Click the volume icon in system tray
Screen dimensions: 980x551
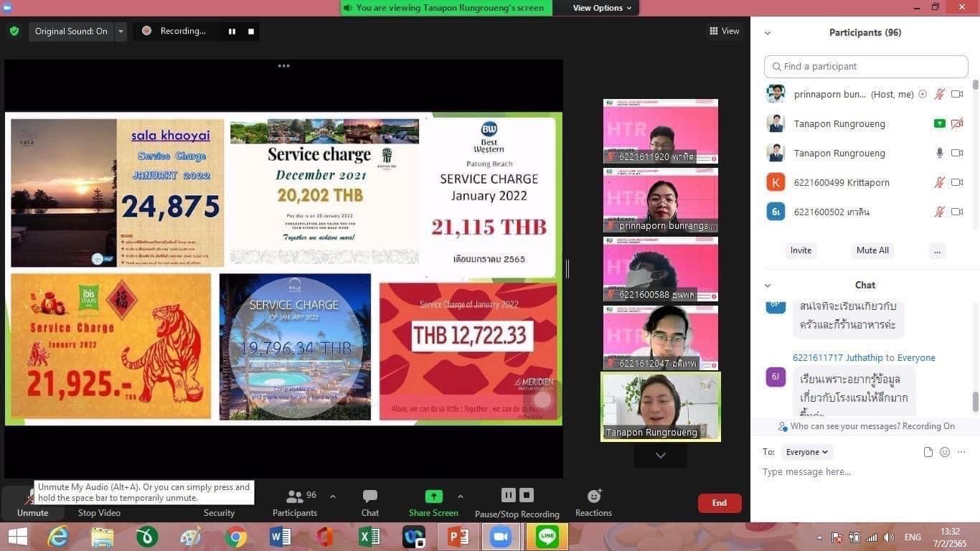(888, 537)
